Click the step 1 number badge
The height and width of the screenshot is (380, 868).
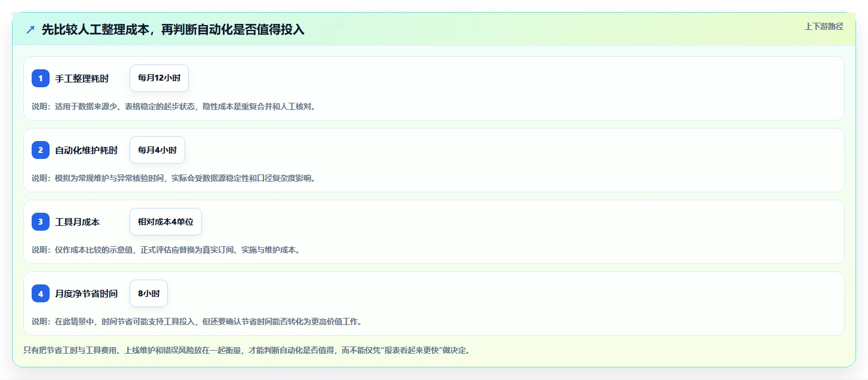(41, 78)
